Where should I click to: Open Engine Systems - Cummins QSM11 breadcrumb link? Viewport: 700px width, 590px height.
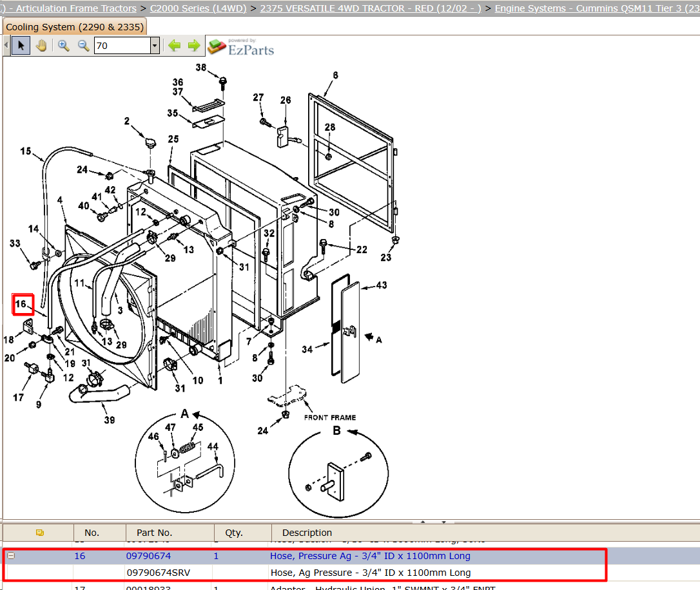click(x=598, y=8)
